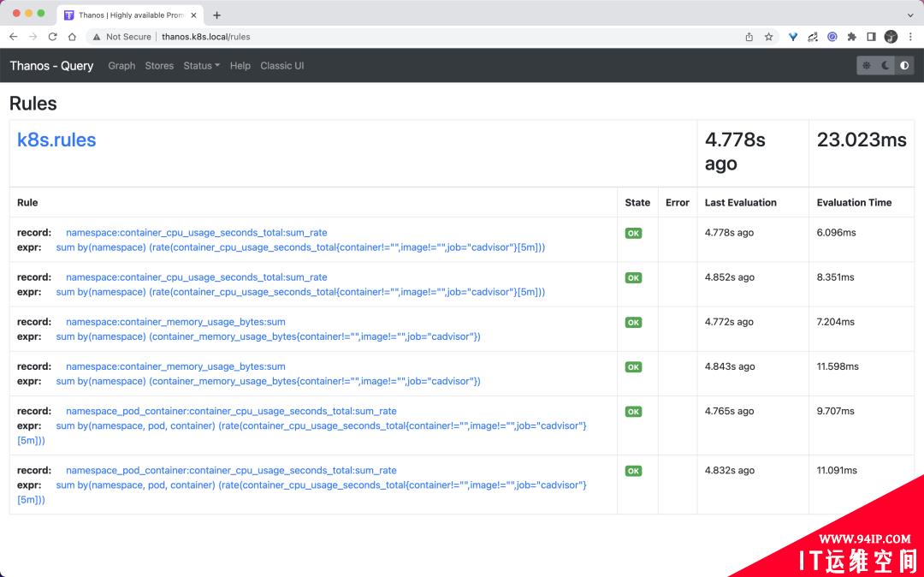The width and height of the screenshot is (924, 577).
Task: Click the OK badge in the 7.204ms row
Action: [x=633, y=323]
